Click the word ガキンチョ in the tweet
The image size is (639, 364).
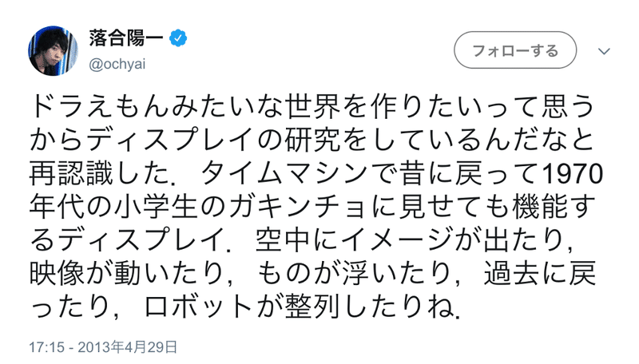tap(297, 208)
